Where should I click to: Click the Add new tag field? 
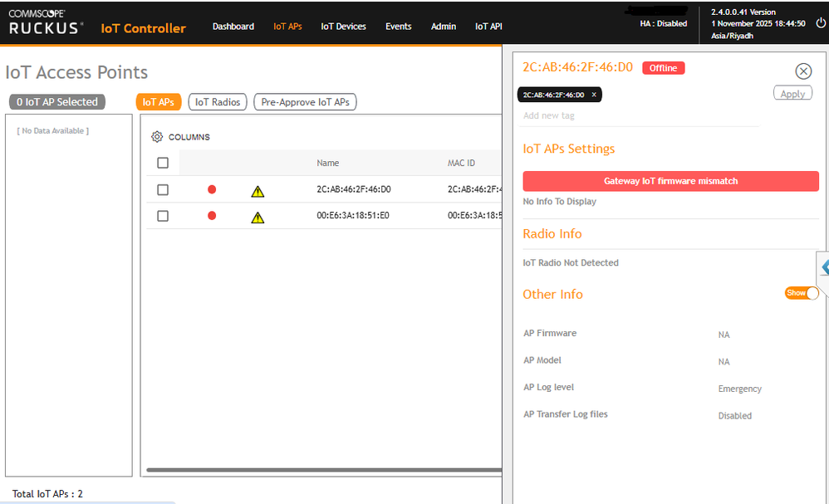tap(640, 116)
